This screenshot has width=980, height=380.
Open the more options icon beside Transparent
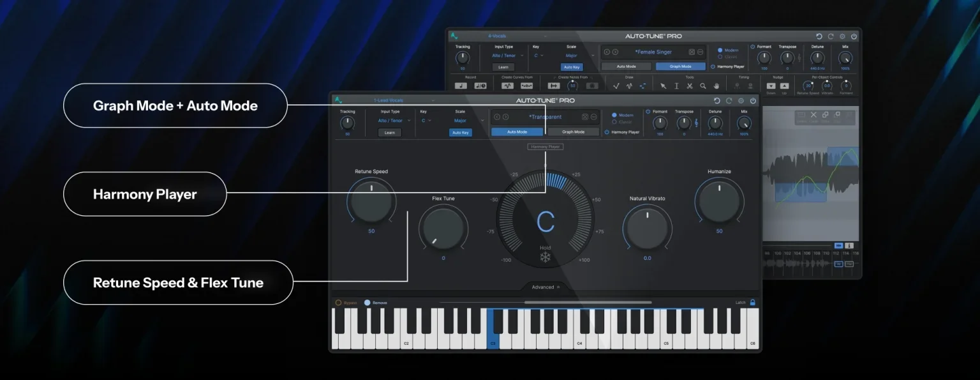(594, 117)
